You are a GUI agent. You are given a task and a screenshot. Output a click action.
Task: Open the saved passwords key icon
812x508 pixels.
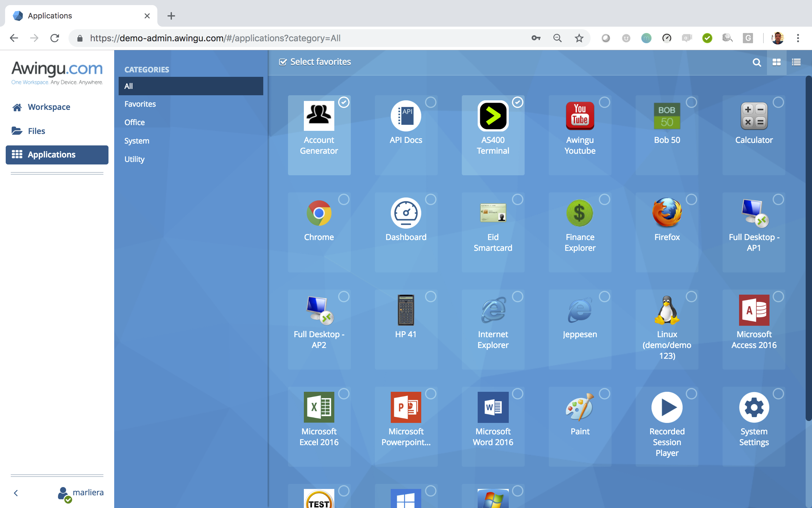(536, 38)
